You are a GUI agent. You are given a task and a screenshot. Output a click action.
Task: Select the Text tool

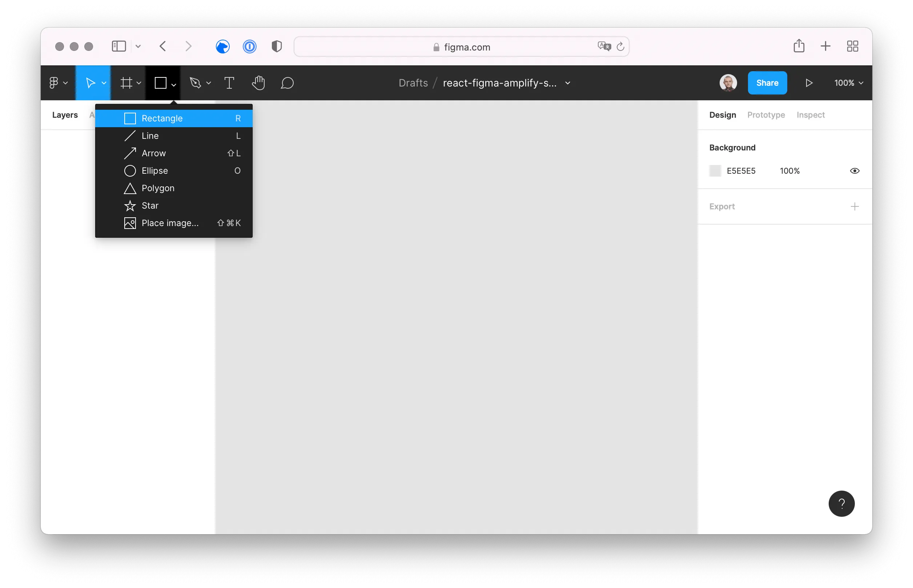[229, 83]
